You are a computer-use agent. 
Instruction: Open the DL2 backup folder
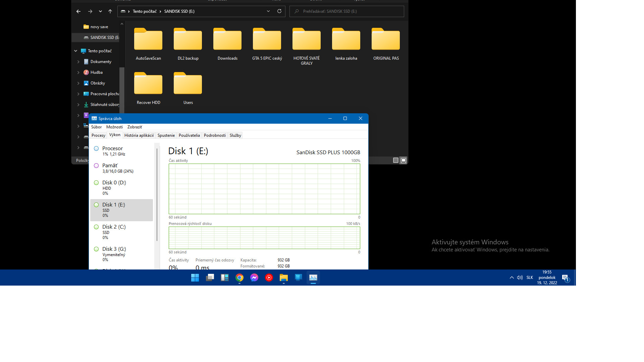coord(188,44)
